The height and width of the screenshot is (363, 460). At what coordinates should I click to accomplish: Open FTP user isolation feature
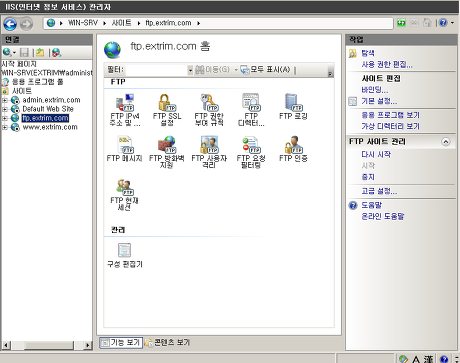click(209, 152)
